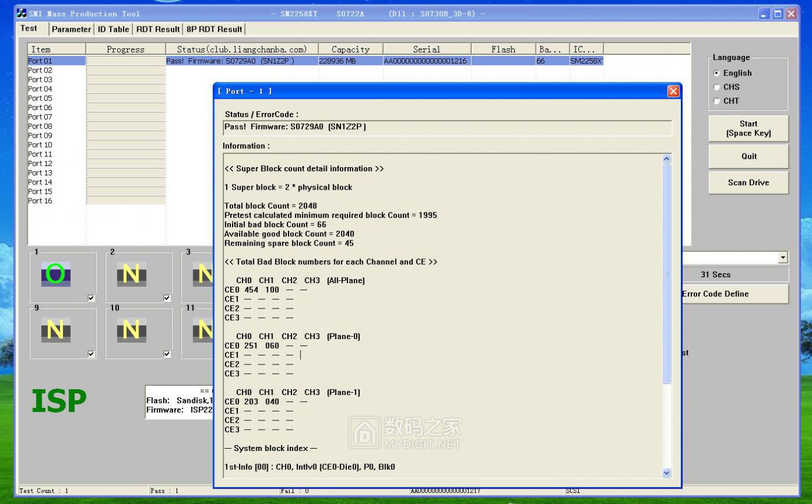The height and width of the screenshot is (504, 812).
Task: Click the Serial column header
Action: click(426, 49)
